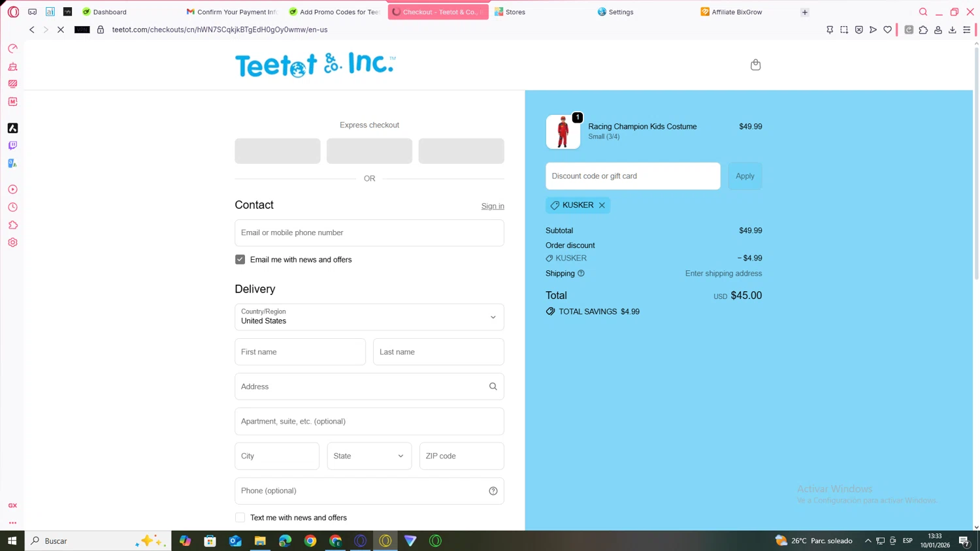Open History clock icon in sidebar
This screenshot has width=980, height=551.
click(12, 207)
